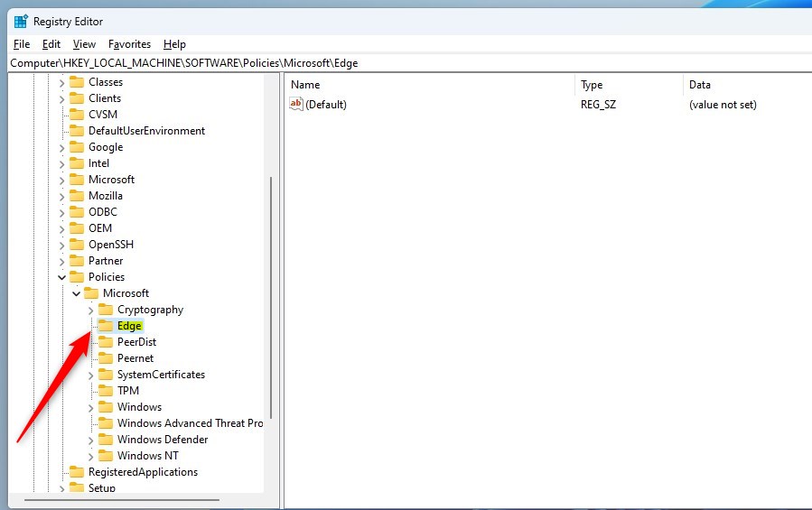Click the Registry Editor app icon

pos(21,22)
